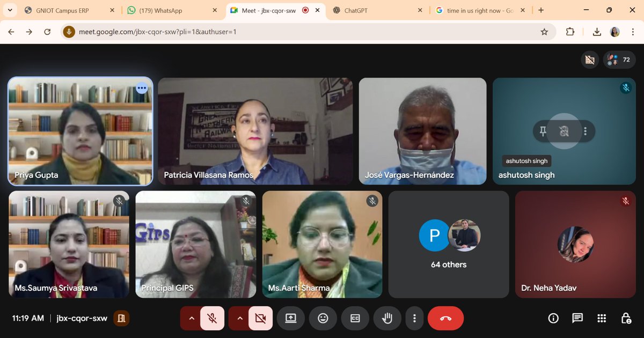Close the Meet tab
Image resolution: width=644 pixels, height=338 pixels.
[x=318, y=10]
